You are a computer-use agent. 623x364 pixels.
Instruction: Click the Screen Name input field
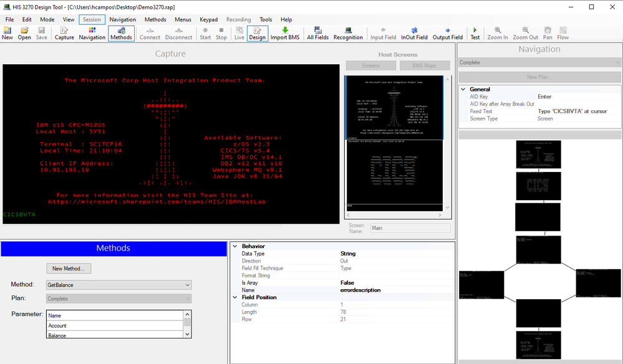pos(410,228)
